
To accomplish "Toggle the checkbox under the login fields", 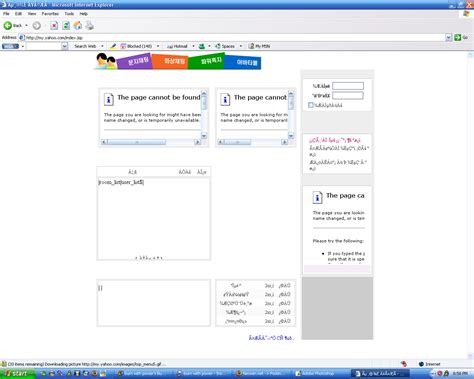I will (311, 105).
